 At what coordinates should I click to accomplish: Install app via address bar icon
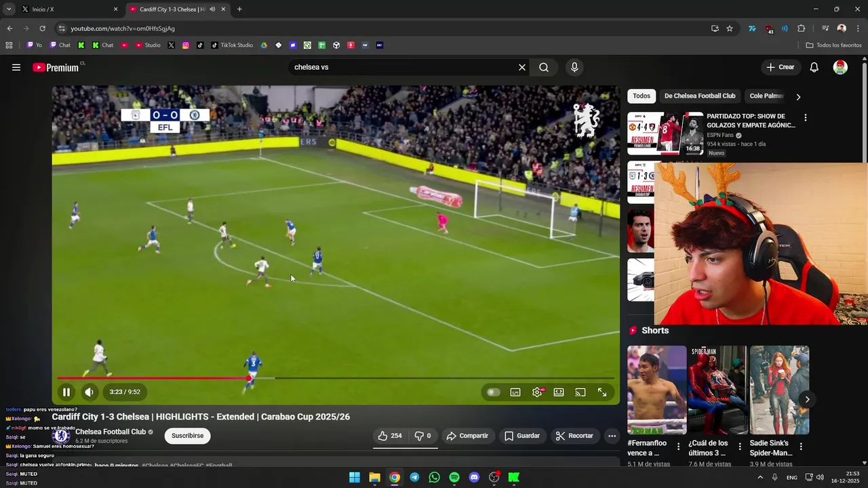[715, 28]
